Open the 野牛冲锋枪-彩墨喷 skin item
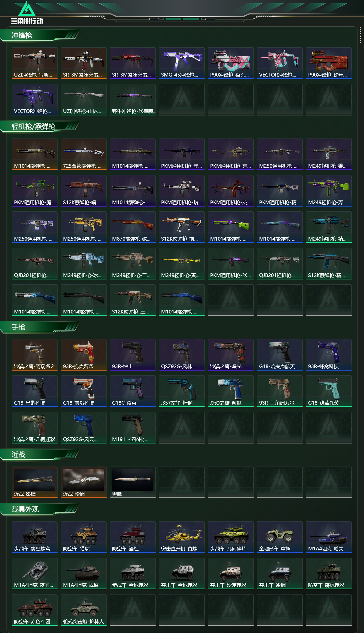The height and width of the screenshot is (633, 364). pos(132,100)
